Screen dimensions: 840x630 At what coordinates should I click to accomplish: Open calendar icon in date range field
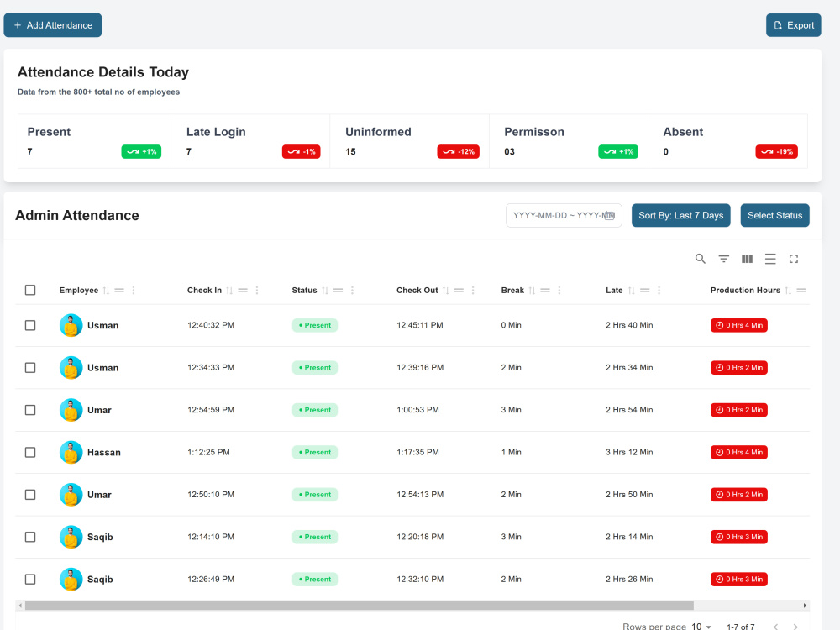tap(610, 215)
